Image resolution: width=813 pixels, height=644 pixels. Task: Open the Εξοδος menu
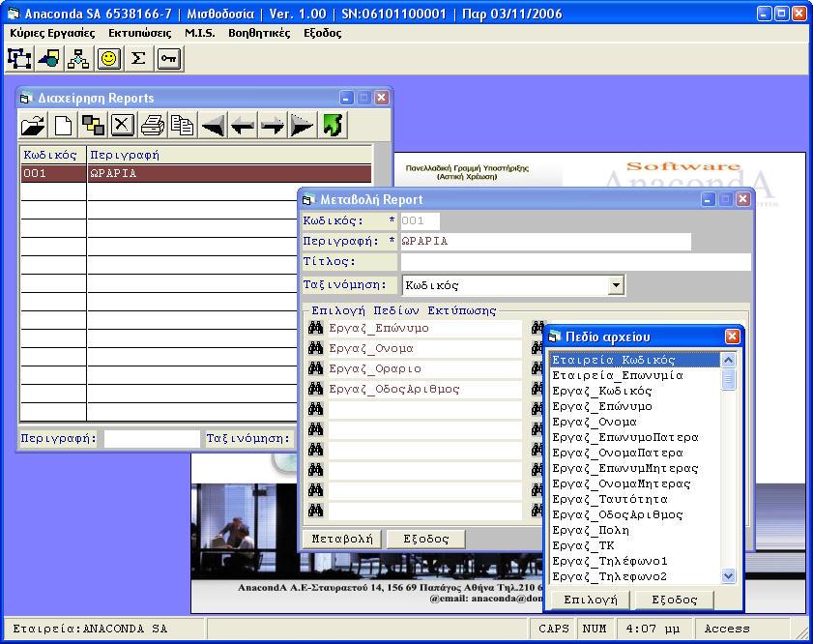323,33
